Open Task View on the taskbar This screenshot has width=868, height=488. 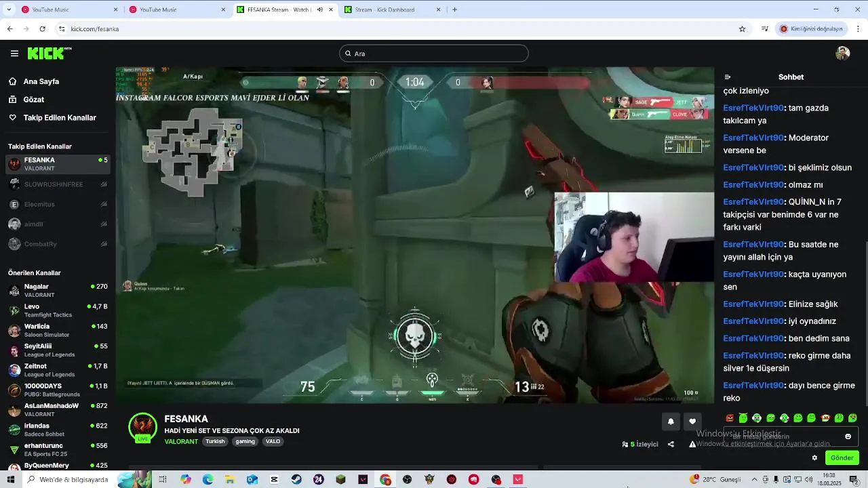click(x=163, y=479)
